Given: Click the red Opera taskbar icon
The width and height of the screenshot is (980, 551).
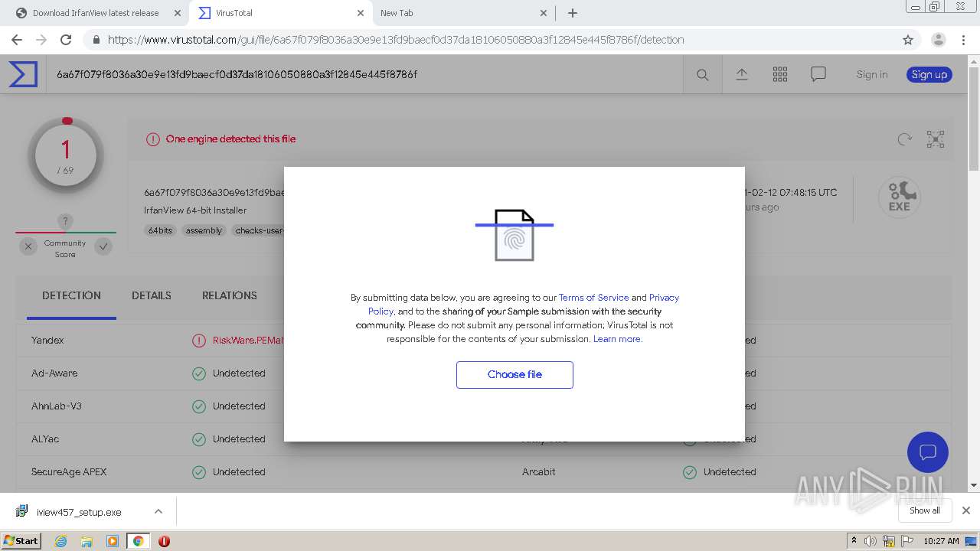Looking at the screenshot, I should [164, 541].
